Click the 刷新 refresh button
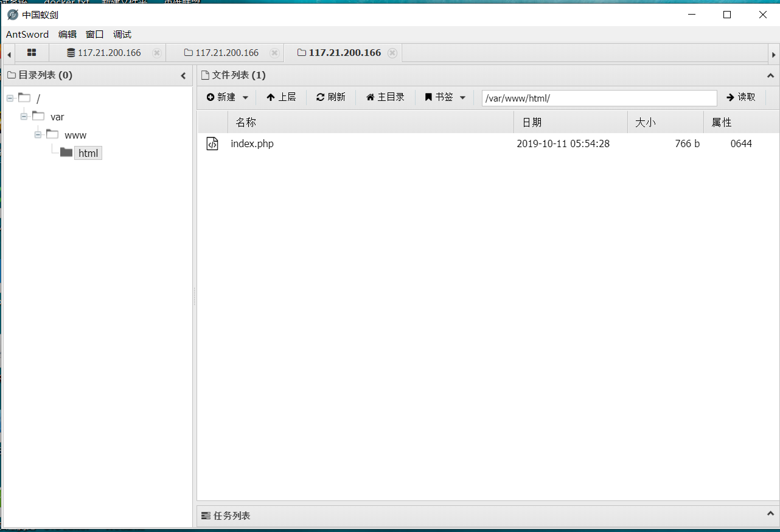The height and width of the screenshot is (532, 780). [331, 97]
